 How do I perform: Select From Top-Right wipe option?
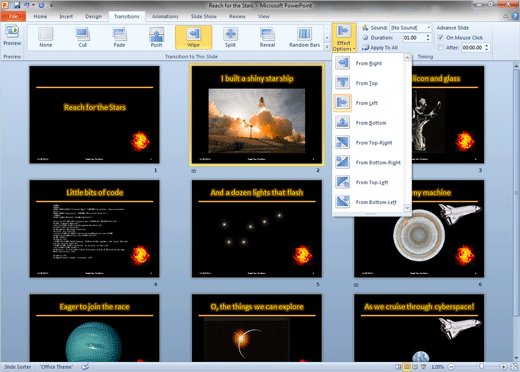click(368, 142)
